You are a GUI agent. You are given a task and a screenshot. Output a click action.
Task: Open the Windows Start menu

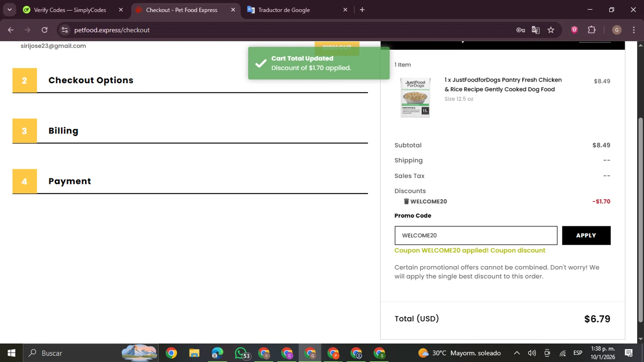(x=12, y=353)
